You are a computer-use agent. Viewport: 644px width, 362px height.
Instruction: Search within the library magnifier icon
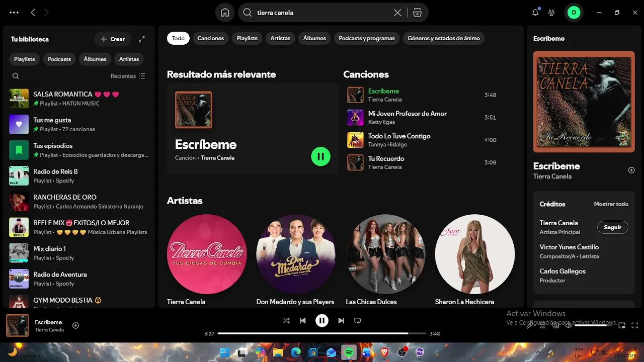tap(16, 76)
